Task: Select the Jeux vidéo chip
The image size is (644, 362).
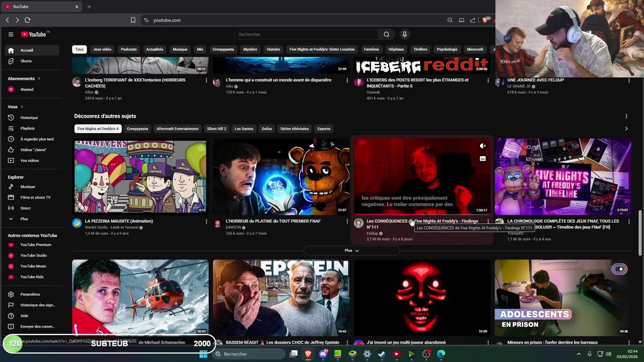Action: 102,49
